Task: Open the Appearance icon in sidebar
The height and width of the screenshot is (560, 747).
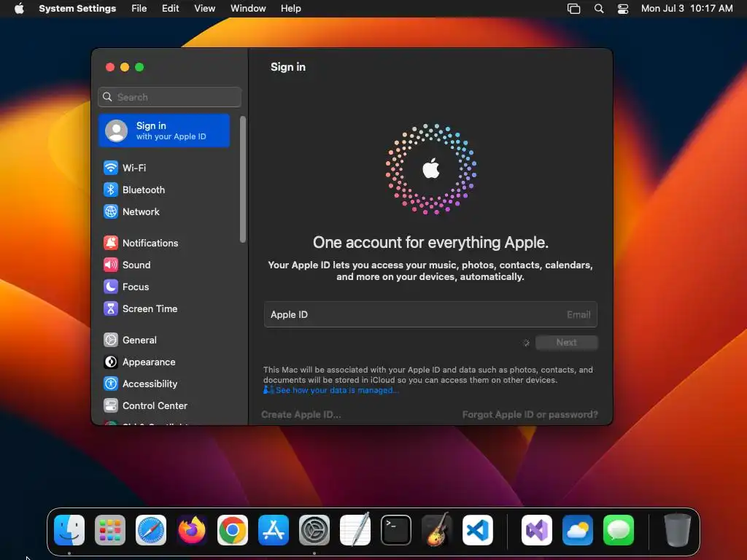Action: (111, 362)
